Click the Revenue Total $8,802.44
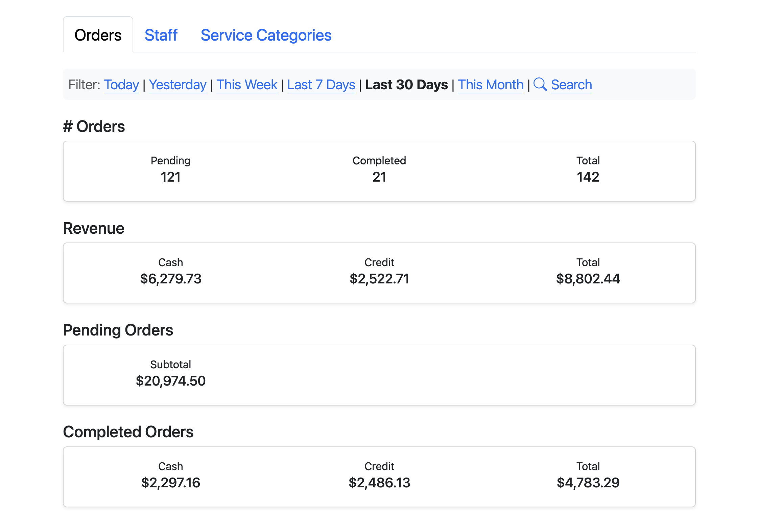The width and height of the screenshot is (758, 532). click(x=588, y=279)
